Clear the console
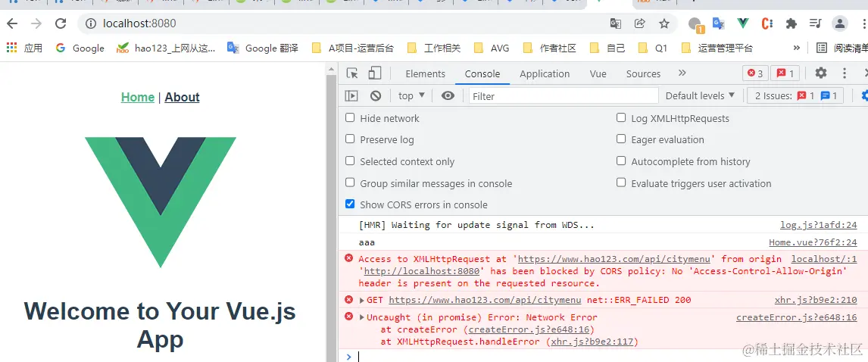Image resolution: width=868 pixels, height=362 pixels. point(376,95)
